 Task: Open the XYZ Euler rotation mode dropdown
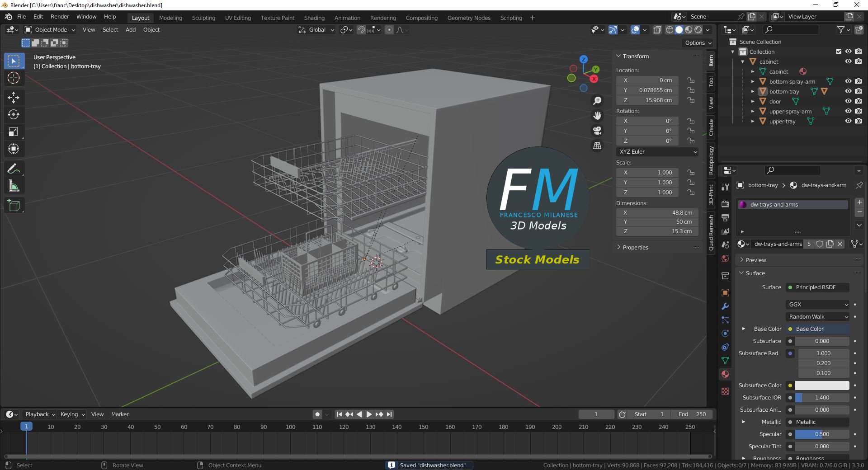tap(657, 152)
